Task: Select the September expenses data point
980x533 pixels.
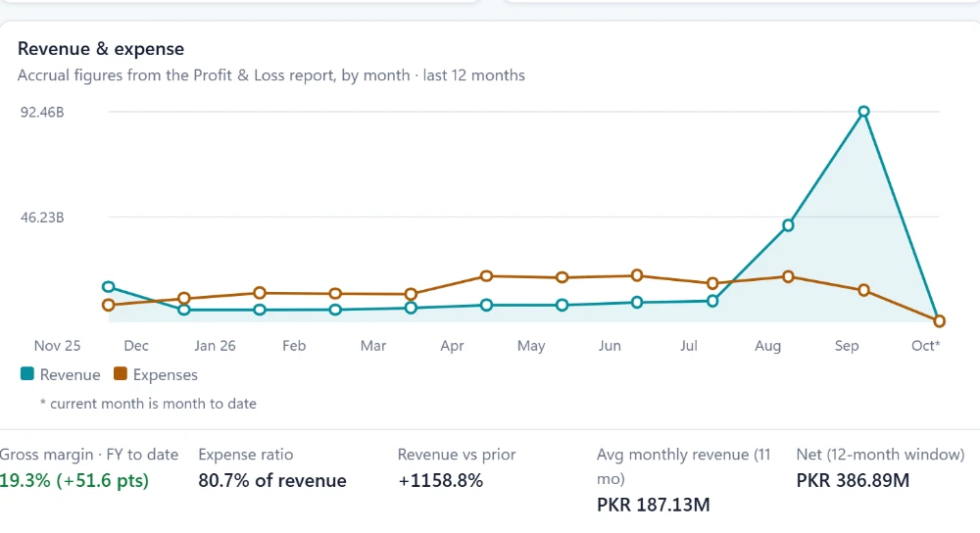Action: click(863, 291)
